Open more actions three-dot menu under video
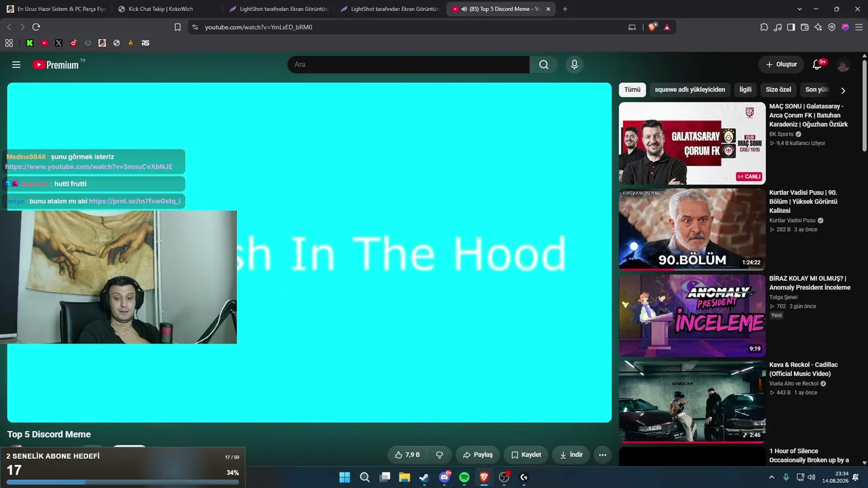The width and height of the screenshot is (868, 488). click(x=602, y=455)
